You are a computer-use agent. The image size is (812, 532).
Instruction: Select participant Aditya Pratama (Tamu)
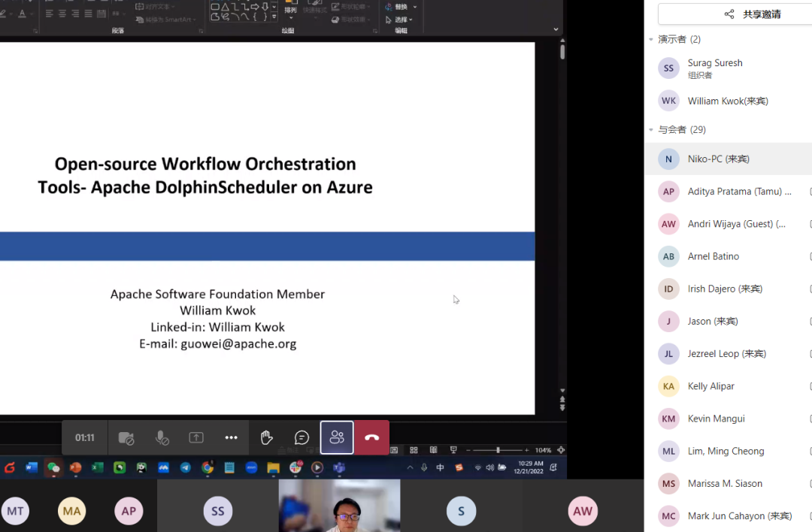point(728,192)
